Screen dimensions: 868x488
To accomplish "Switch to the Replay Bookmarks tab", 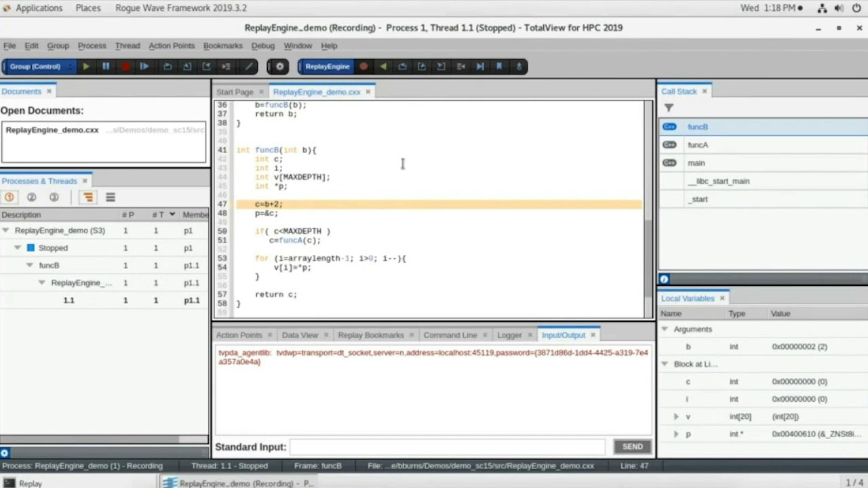I will (371, 335).
